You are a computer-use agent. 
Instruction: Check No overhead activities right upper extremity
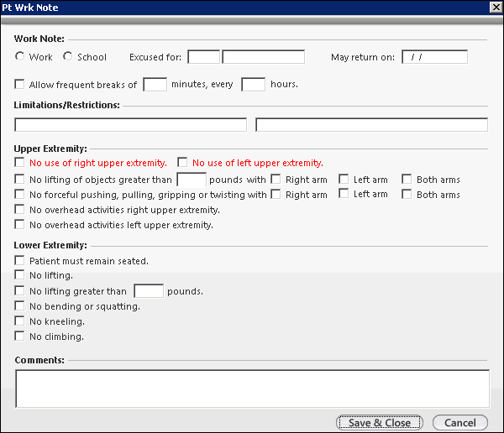coord(19,209)
